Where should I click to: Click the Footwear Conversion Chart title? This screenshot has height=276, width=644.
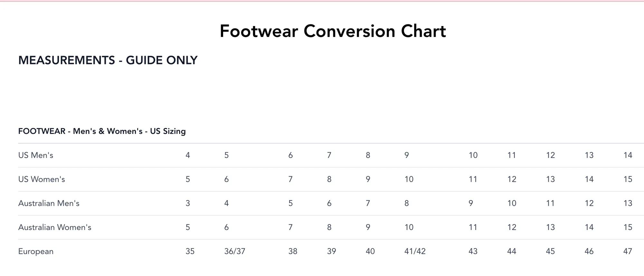click(x=333, y=31)
